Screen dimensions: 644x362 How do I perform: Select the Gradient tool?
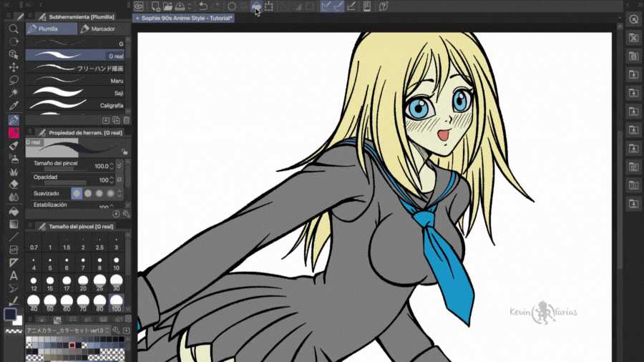(x=14, y=224)
